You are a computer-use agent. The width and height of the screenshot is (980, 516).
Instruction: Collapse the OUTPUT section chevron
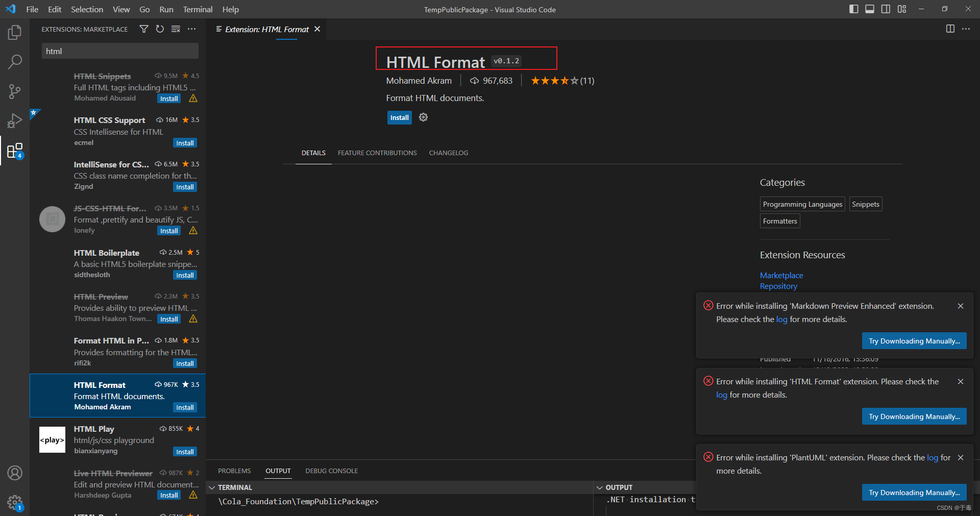(x=600, y=488)
